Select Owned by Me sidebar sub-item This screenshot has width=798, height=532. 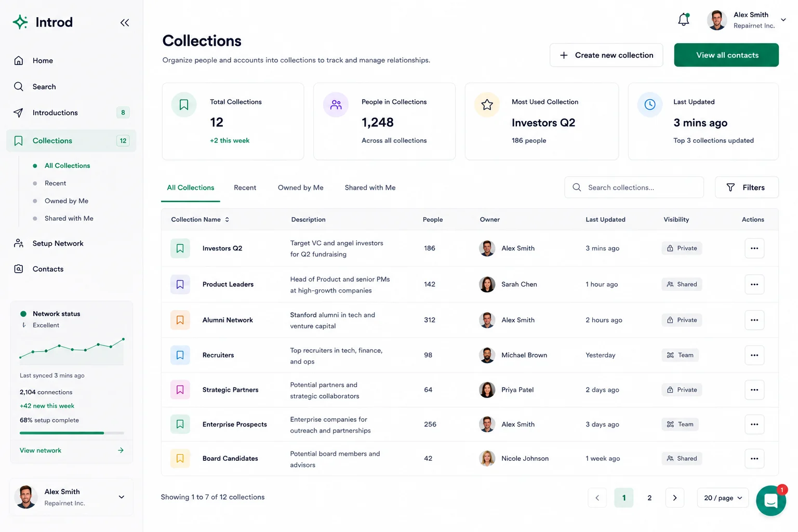[66, 201]
